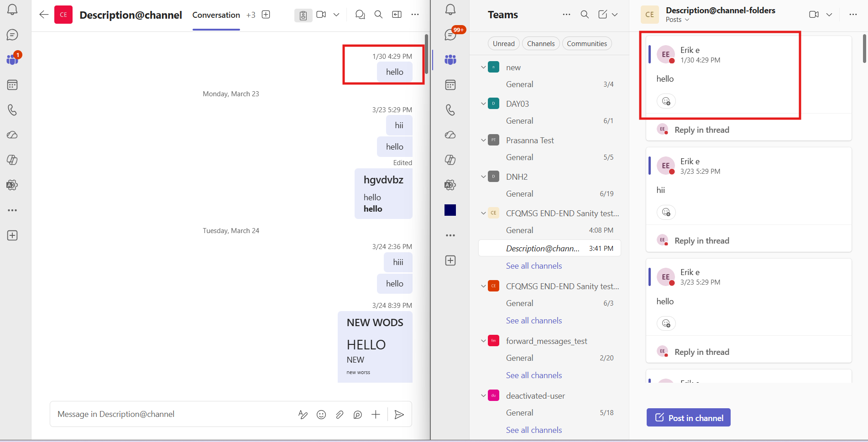
Task: Collapse the deactivated-user team
Action: pyautogui.click(x=483, y=395)
